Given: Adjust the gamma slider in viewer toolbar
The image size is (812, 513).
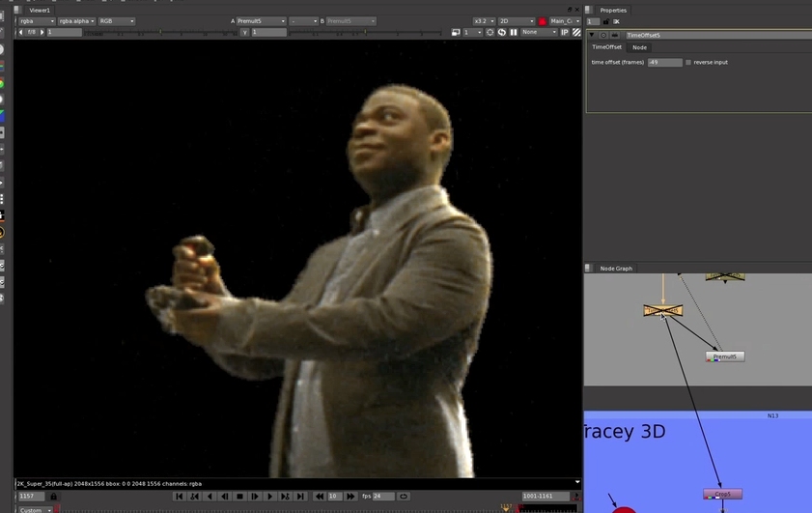Looking at the screenshot, I should coord(365,33).
